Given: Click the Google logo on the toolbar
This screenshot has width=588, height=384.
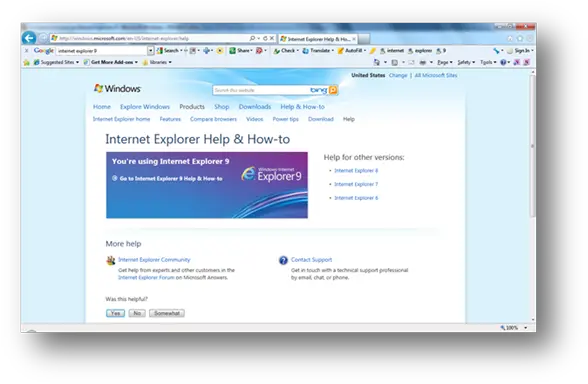Looking at the screenshot, I should [x=44, y=51].
